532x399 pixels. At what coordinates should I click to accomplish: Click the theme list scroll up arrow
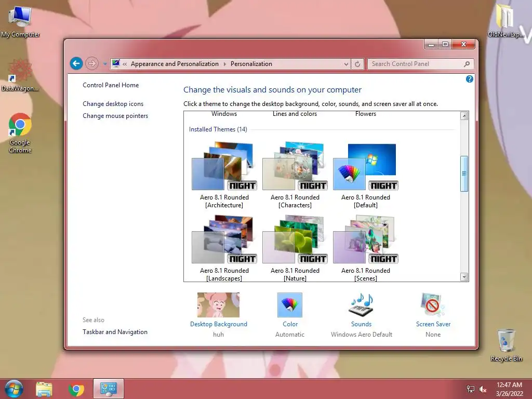click(464, 116)
